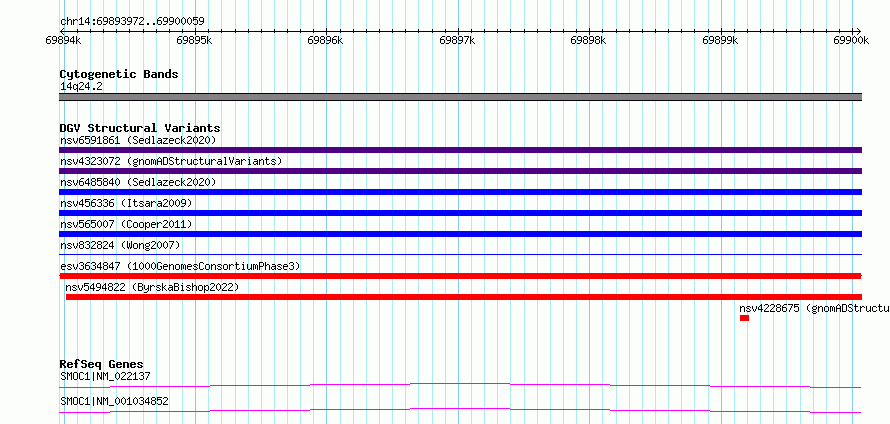
Task: Click the 69895k ruler tick label
Action: pos(194,40)
